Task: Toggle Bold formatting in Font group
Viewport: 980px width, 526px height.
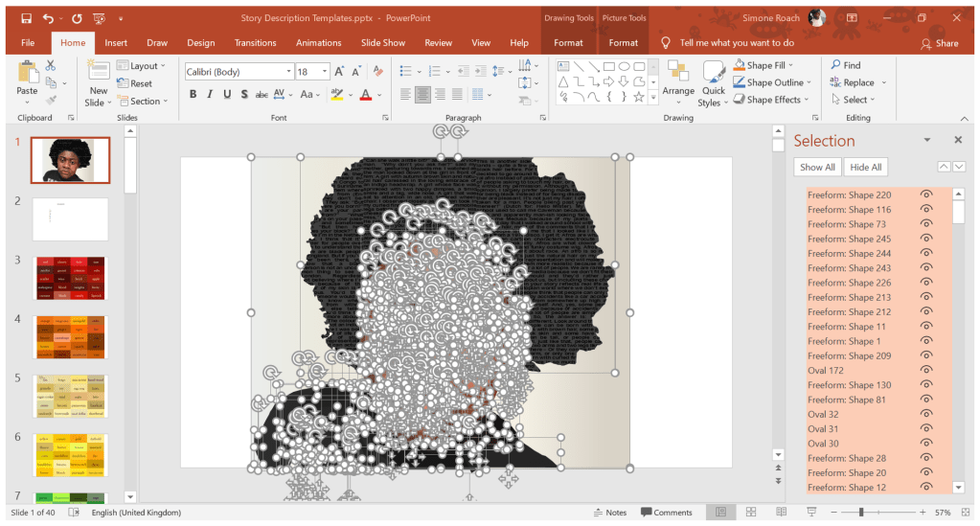Action: point(193,94)
